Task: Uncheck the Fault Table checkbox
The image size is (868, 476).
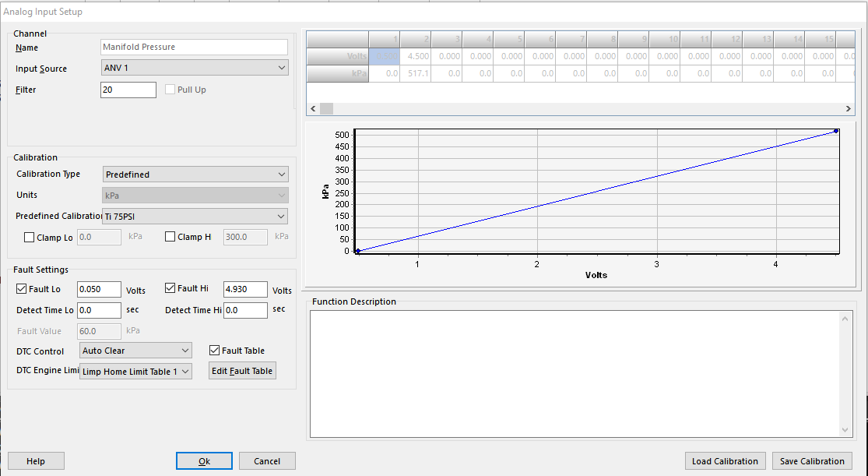Action: click(215, 351)
